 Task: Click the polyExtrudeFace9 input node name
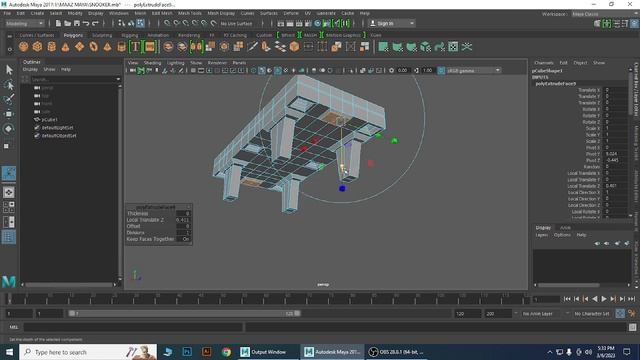pyautogui.click(x=556, y=84)
